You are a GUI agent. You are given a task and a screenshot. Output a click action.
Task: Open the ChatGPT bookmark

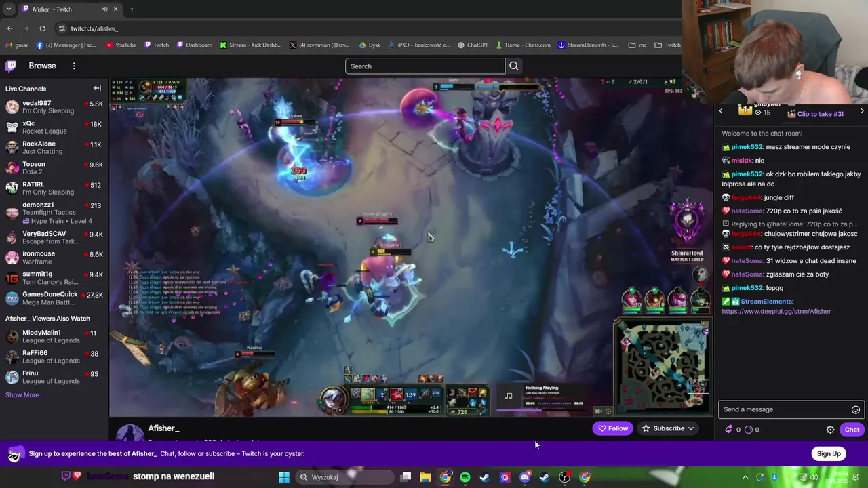click(x=473, y=45)
